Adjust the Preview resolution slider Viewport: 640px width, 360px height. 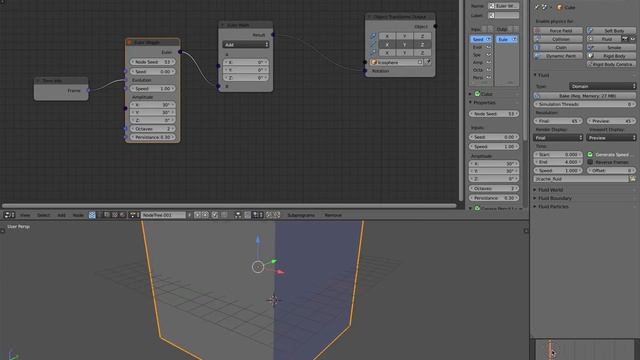pyautogui.click(x=611, y=121)
